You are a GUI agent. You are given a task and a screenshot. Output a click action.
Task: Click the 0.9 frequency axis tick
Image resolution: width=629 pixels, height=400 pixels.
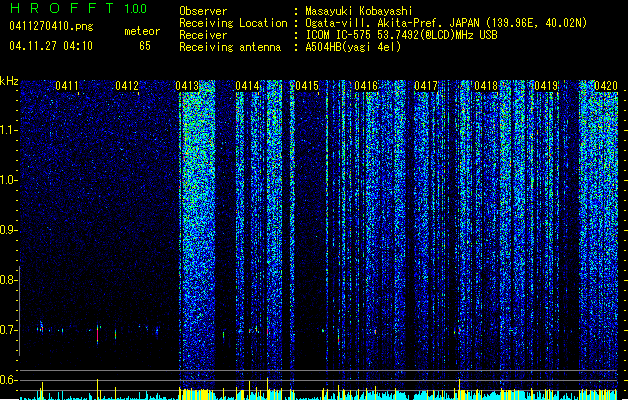click(x=8, y=230)
